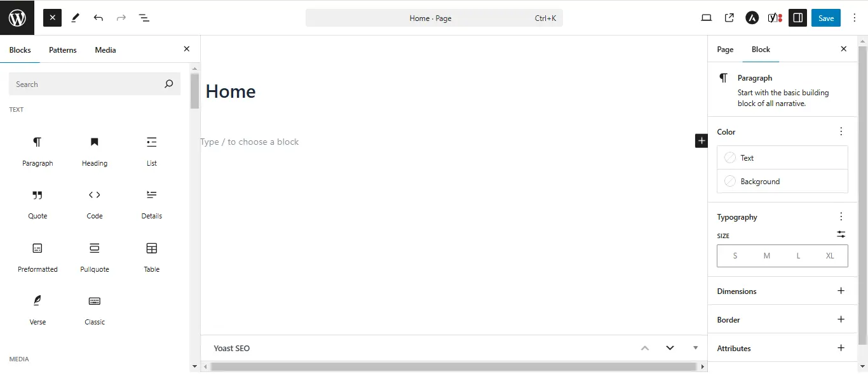Select the Pullquote block
Screen dimensions: 868x374
click(94, 257)
